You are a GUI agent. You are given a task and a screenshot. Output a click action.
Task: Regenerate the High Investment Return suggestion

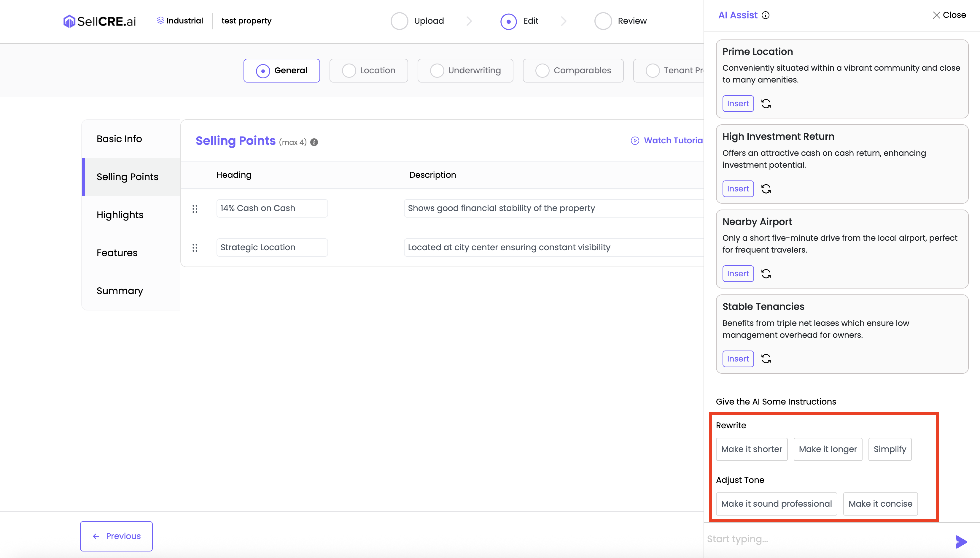tap(766, 188)
